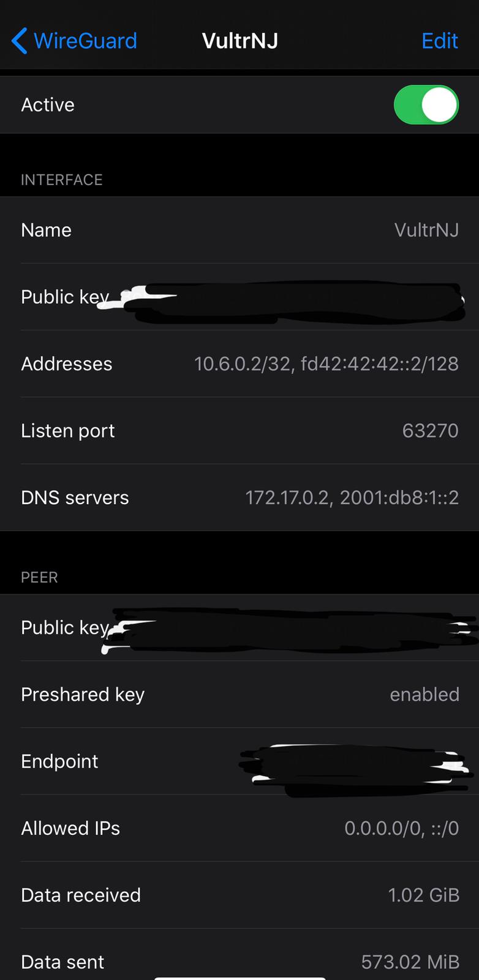The height and width of the screenshot is (980, 479).
Task: Tap the green Active toggle knob
Action: pyautogui.click(x=439, y=104)
